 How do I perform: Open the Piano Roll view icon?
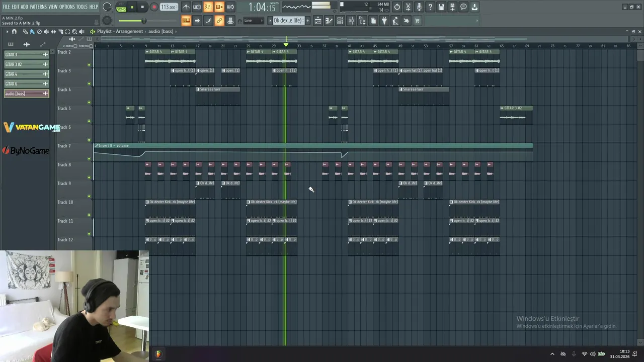pos(329,21)
